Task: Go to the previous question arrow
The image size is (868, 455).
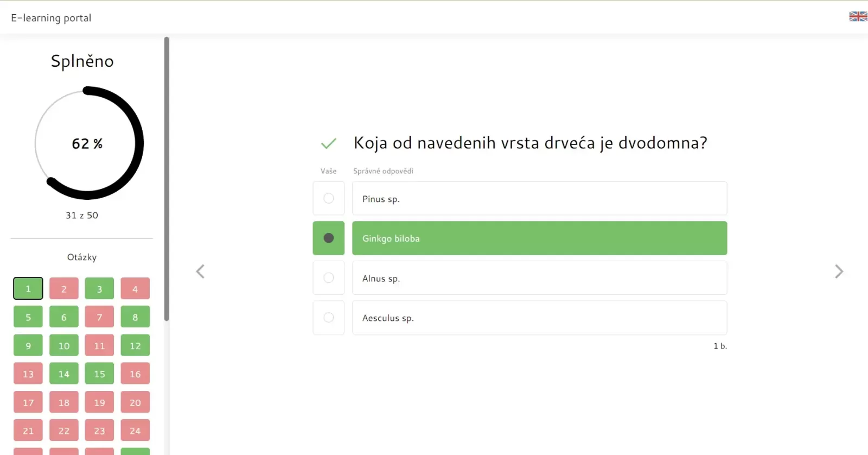Action: (x=200, y=271)
